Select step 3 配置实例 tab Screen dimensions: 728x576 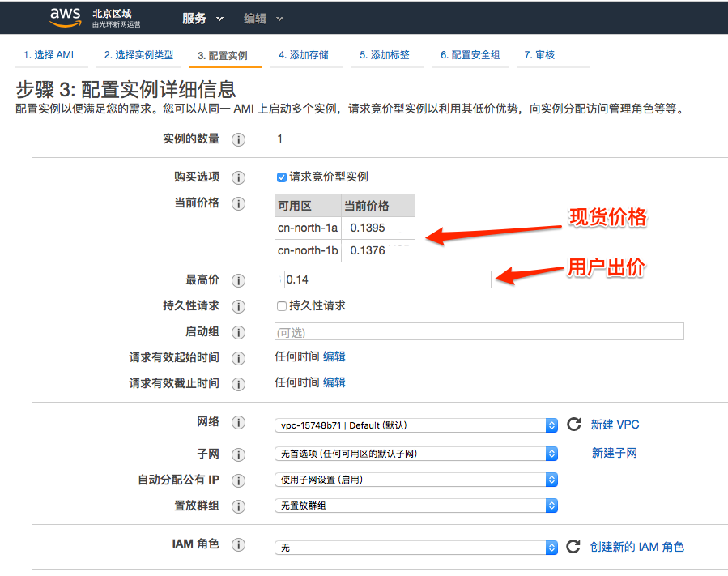(x=223, y=56)
